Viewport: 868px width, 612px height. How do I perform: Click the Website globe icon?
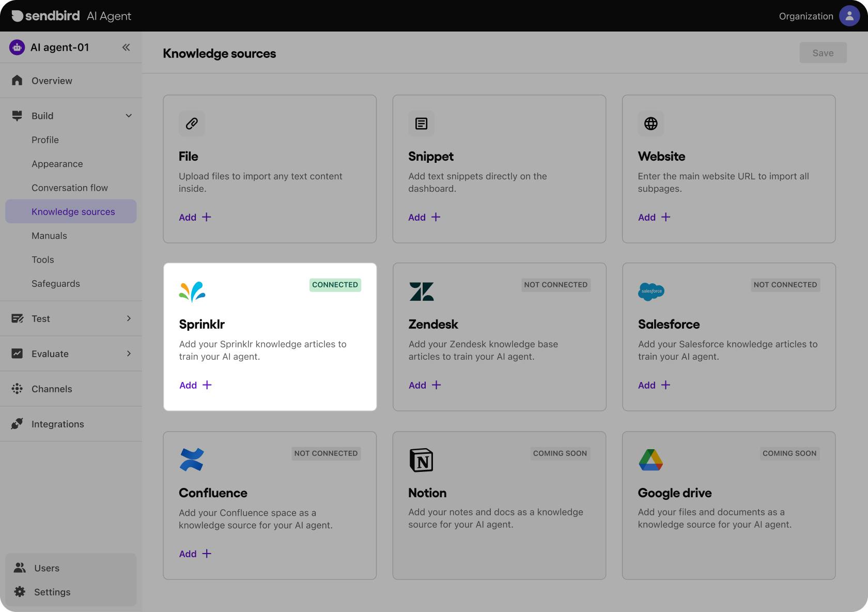650,124
